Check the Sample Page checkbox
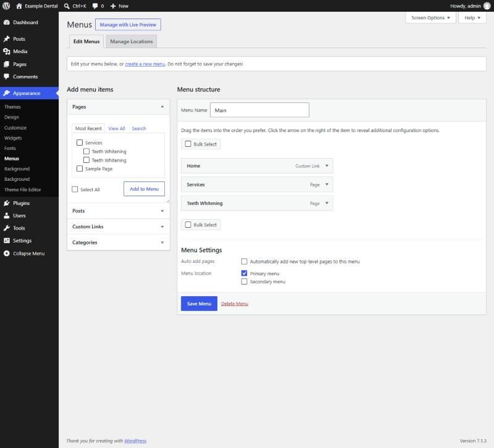 [x=80, y=168]
